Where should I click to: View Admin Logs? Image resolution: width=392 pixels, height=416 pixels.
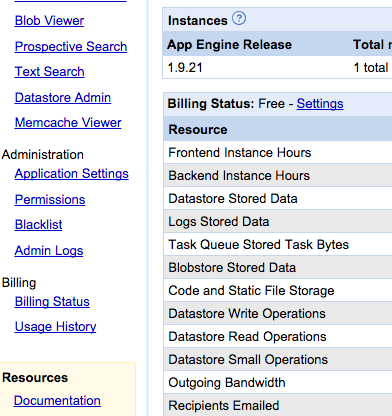(x=49, y=251)
